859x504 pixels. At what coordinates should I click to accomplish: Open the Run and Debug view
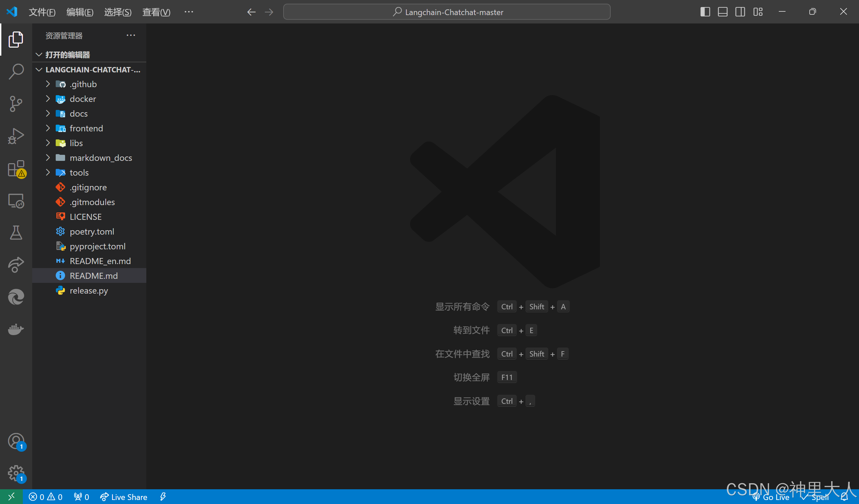point(16,136)
